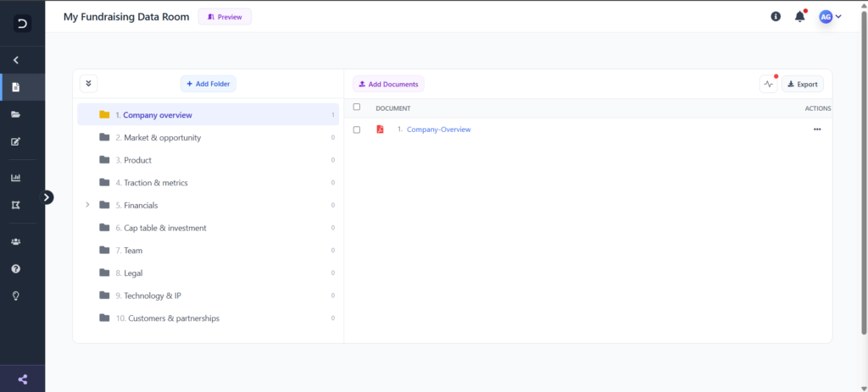868x392 pixels.
Task: Open the analytics chart icon in the sidebar
Action: [x=15, y=178]
